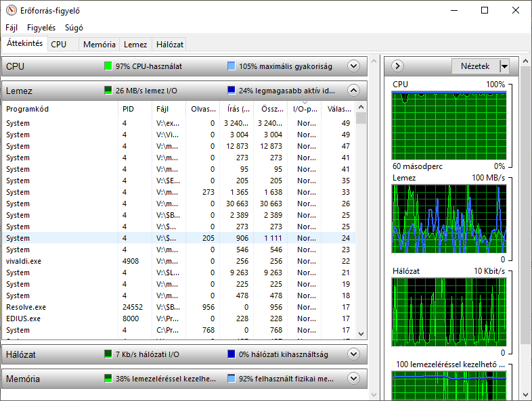Open the Figyelés menu
The image size is (532, 401).
tap(41, 28)
